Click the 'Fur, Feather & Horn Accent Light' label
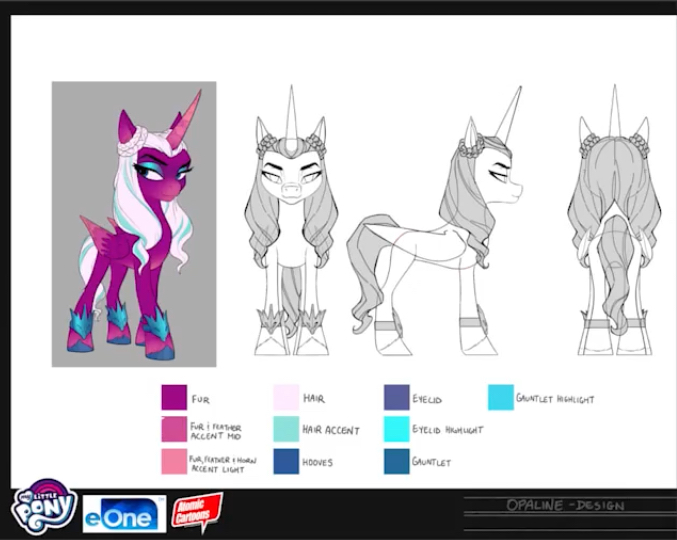 point(222,464)
